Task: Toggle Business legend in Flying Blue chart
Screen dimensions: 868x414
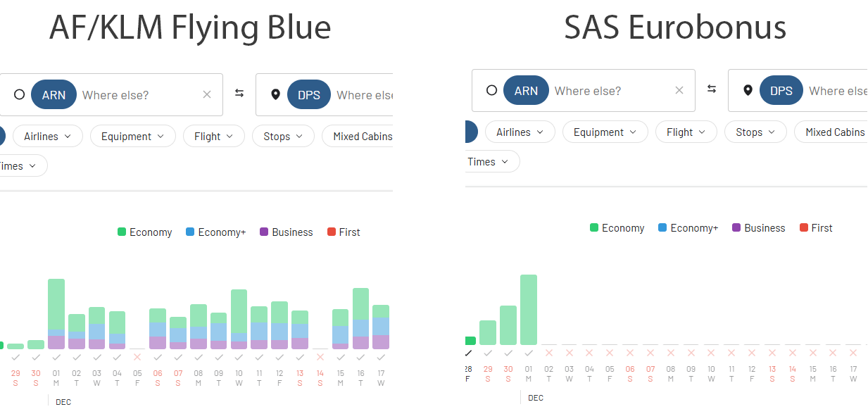Action: (x=286, y=232)
